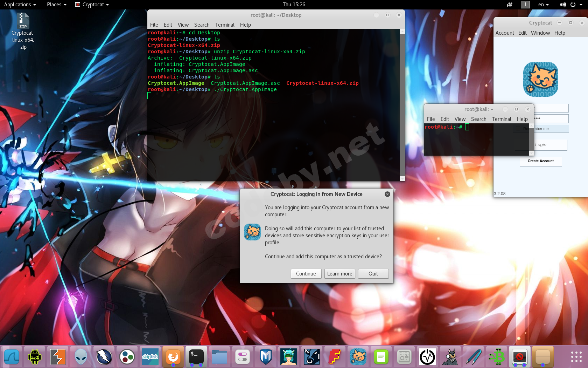Show all applications grid

click(576, 357)
